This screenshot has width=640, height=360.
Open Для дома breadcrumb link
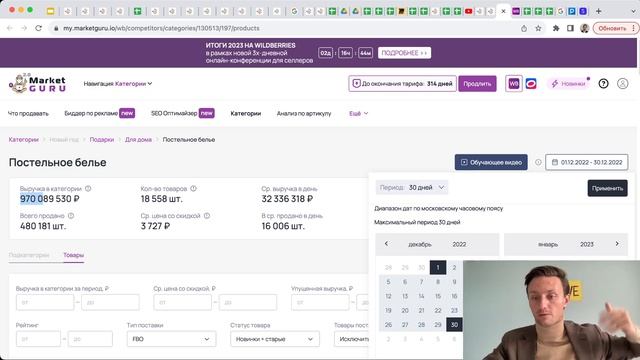point(138,140)
